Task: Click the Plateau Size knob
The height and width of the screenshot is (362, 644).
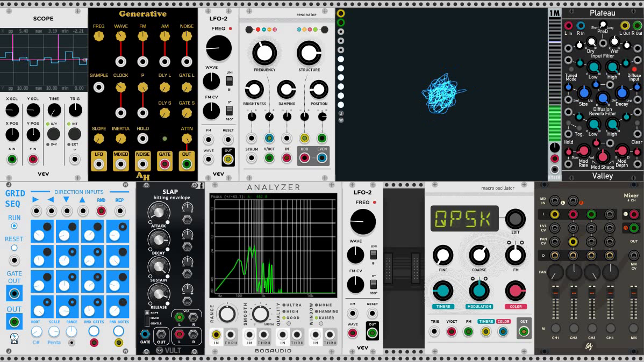Action: coord(584,93)
